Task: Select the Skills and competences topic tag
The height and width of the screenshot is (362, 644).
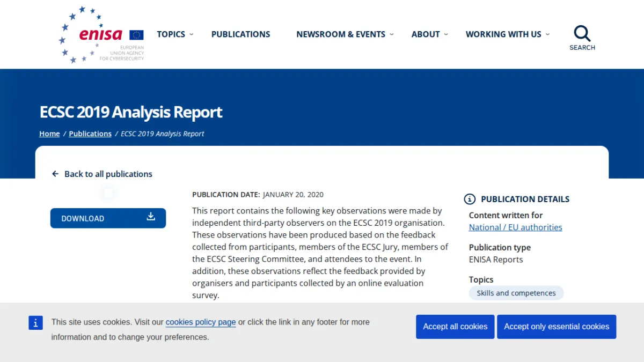Action: (x=516, y=293)
